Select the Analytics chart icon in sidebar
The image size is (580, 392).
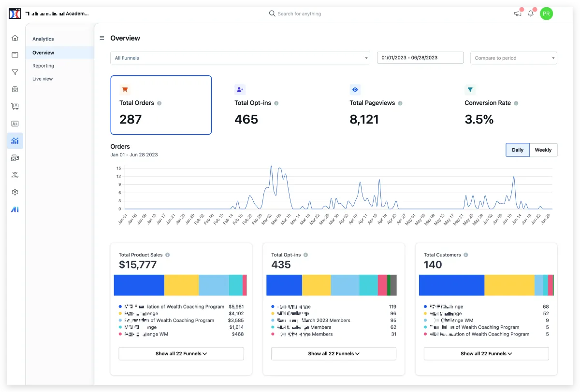(15, 141)
